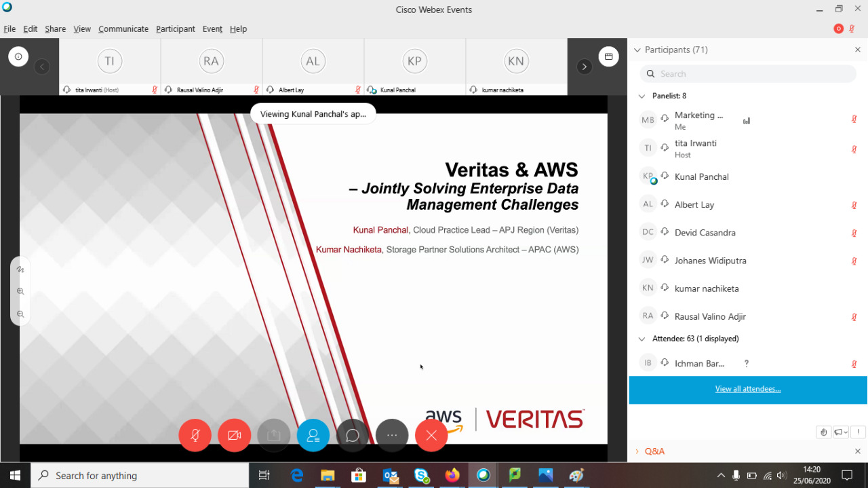This screenshot has width=868, height=488.
Task: Raise hand in the Participants panel
Action: [823, 432]
